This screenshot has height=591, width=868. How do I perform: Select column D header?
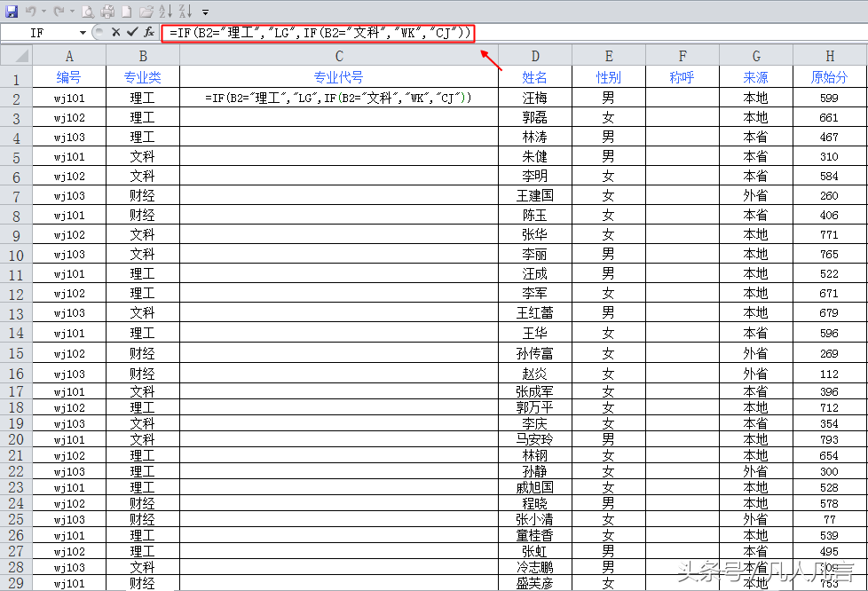535,55
